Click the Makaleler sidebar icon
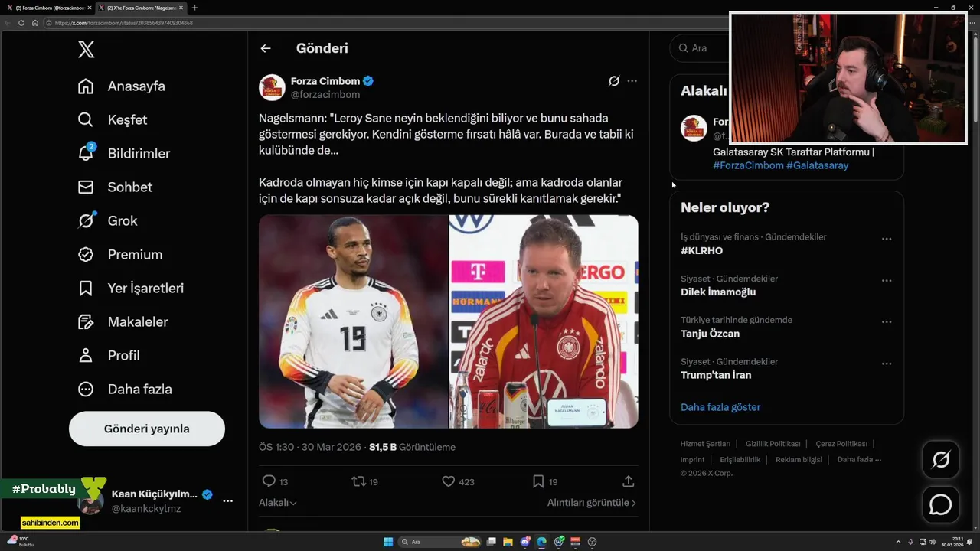Viewport: 980px width, 551px height. tap(86, 322)
